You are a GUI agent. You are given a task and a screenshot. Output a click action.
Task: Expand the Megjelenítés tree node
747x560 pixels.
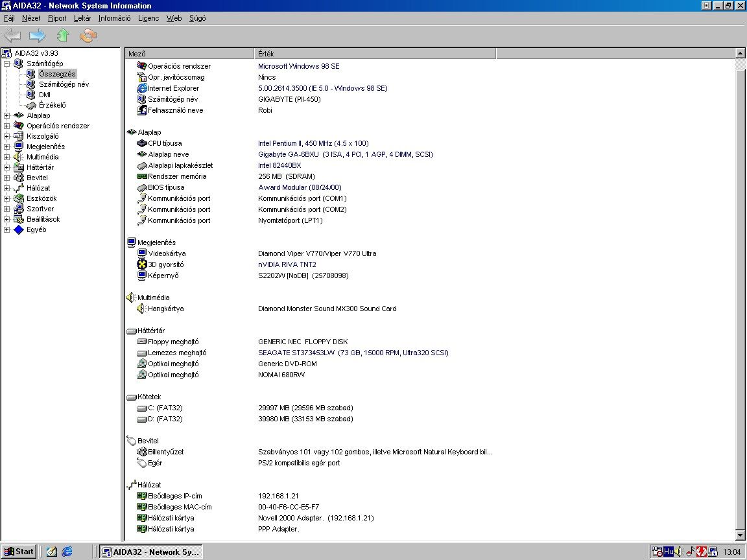pyautogui.click(x=6, y=146)
